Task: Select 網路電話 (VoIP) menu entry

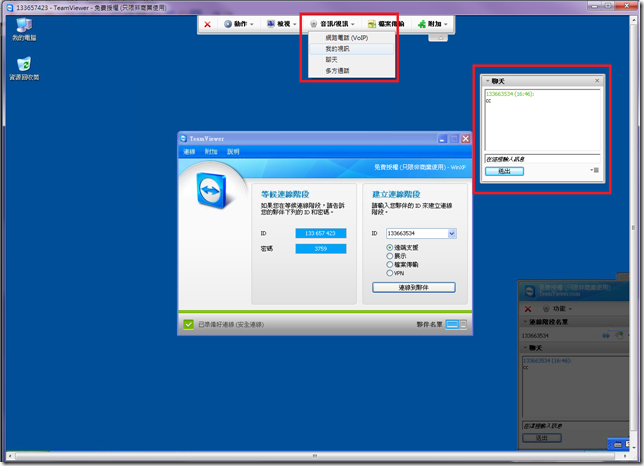Action: (352, 38)
